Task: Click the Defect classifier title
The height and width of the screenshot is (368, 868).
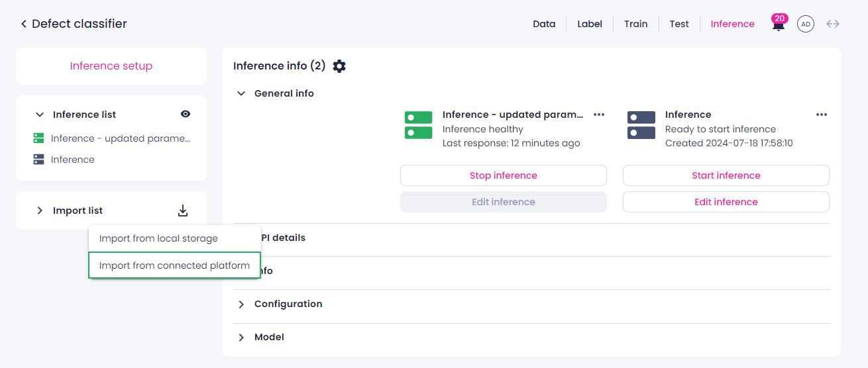Action: [x=80, y=24]
